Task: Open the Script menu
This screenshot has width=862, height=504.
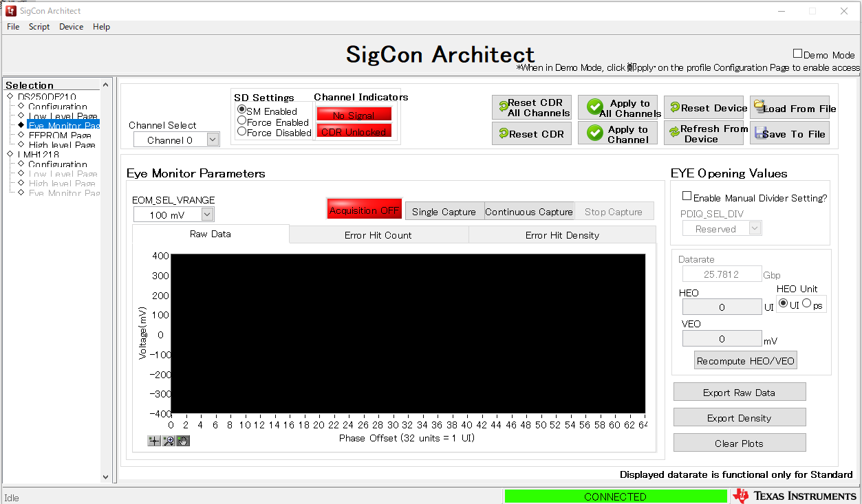Action: pyautogui.click(x=39, y=27)
